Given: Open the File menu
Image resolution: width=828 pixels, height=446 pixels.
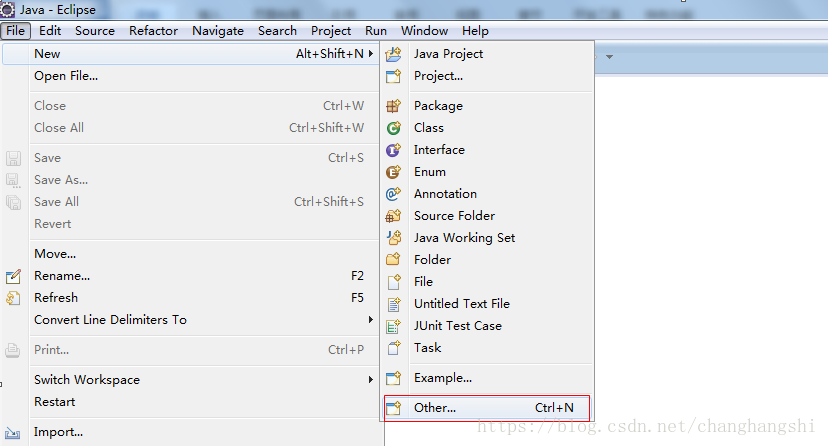Looking at the screenshot, I should [15, 31].
